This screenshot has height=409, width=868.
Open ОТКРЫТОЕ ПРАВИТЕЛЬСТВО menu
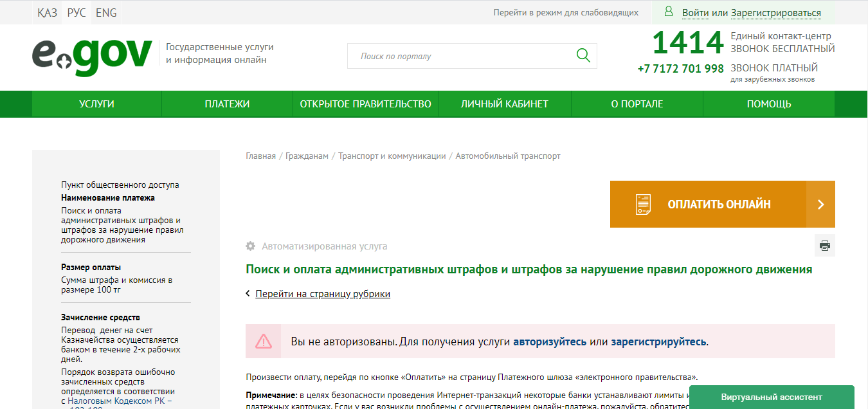pos(365,104)
